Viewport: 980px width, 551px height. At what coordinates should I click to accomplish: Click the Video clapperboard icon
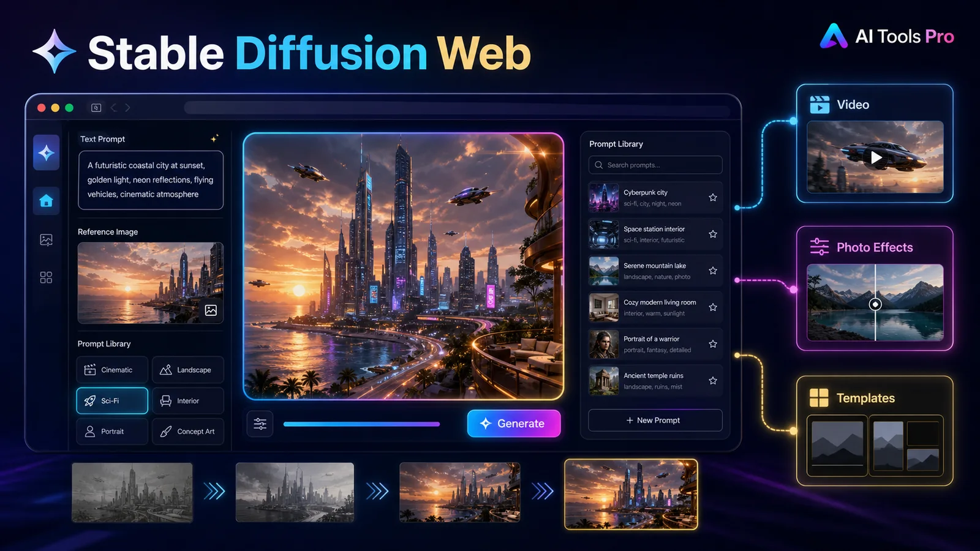tap(820, 105)
